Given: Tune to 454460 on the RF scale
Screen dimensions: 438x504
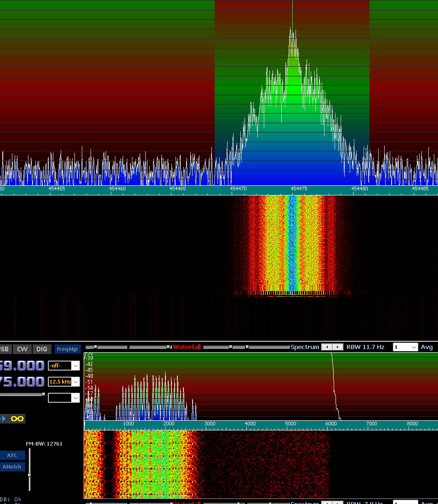Looking at the screenshot, I should point(117,189).
